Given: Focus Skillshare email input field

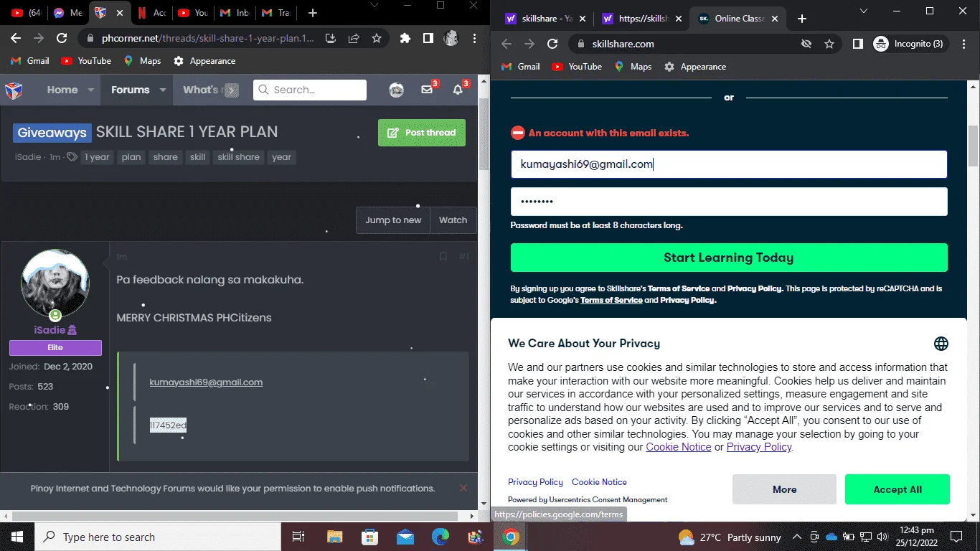Looking at the screenshot, I should coord(729,164).
